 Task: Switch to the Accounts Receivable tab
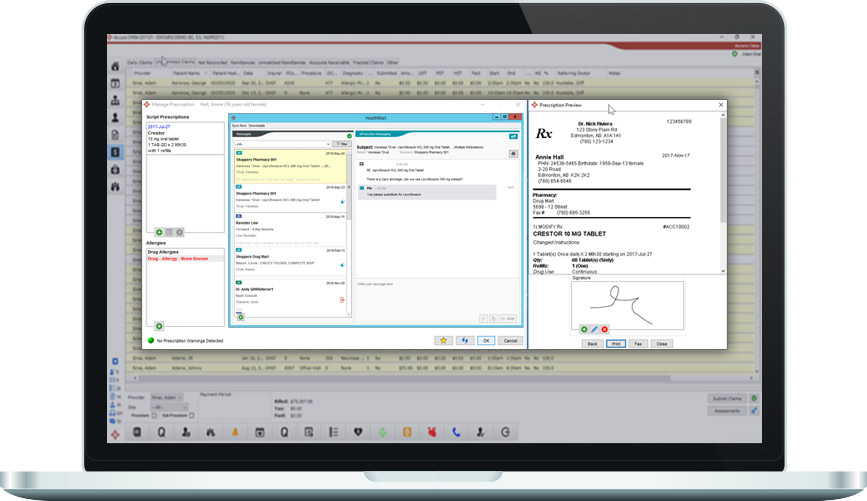point(329,62)
